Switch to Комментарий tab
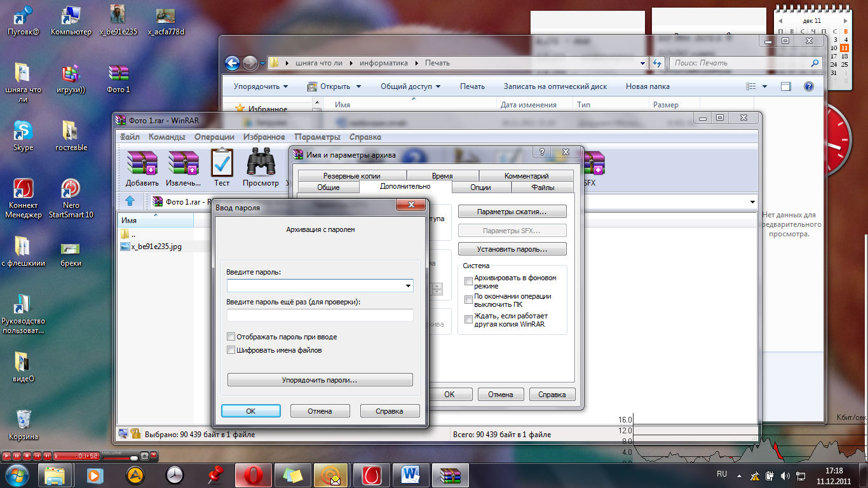Screen dimensions: 868x488 526,176
